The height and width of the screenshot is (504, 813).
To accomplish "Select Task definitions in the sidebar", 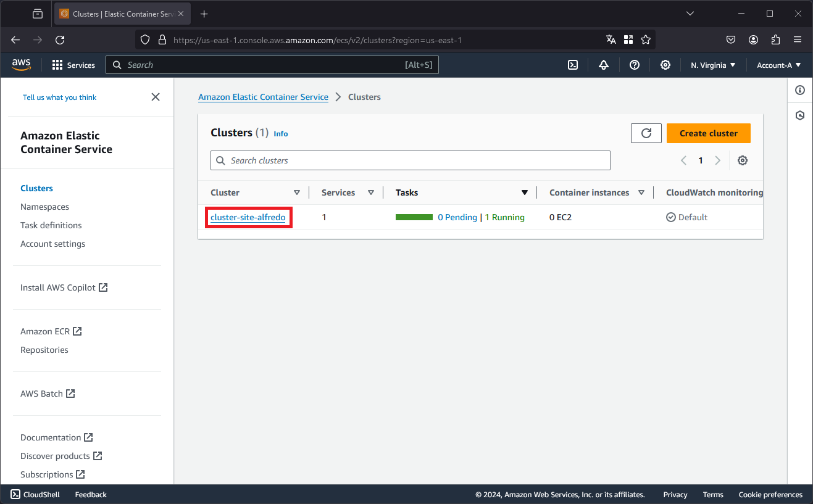I will (51, 225).
